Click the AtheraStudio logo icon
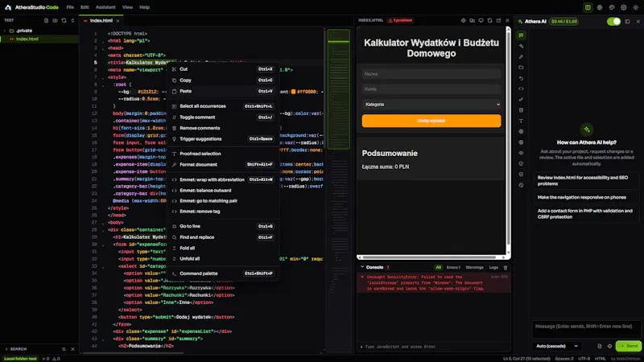This screenshot has width=644, height=362. [x=8, y=7]
